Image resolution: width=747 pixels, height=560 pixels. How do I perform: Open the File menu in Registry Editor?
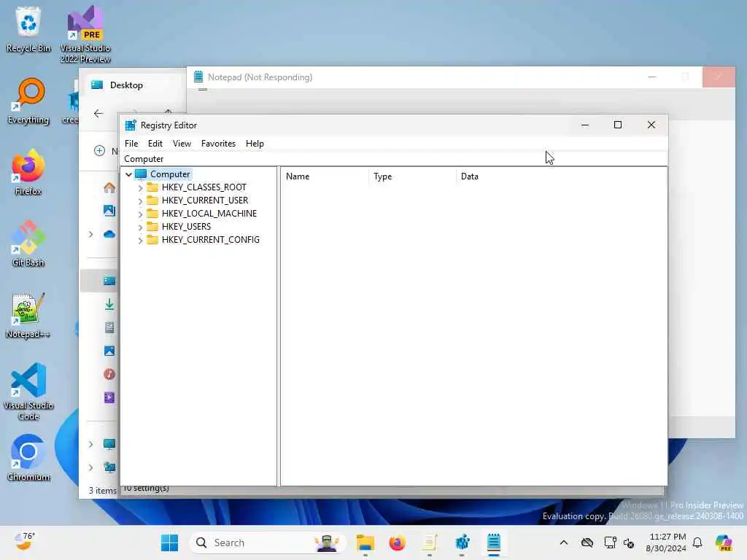131,144
